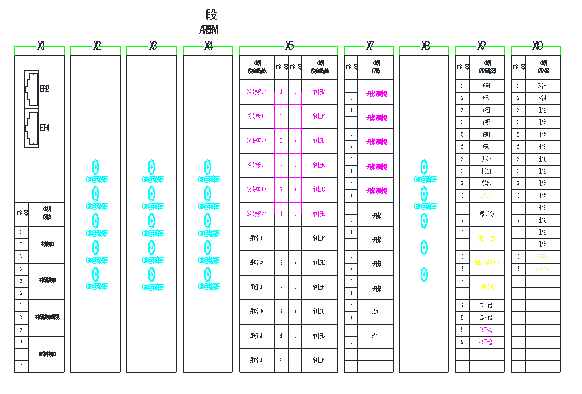Click the X9 table header description cell

coord(487,67)
